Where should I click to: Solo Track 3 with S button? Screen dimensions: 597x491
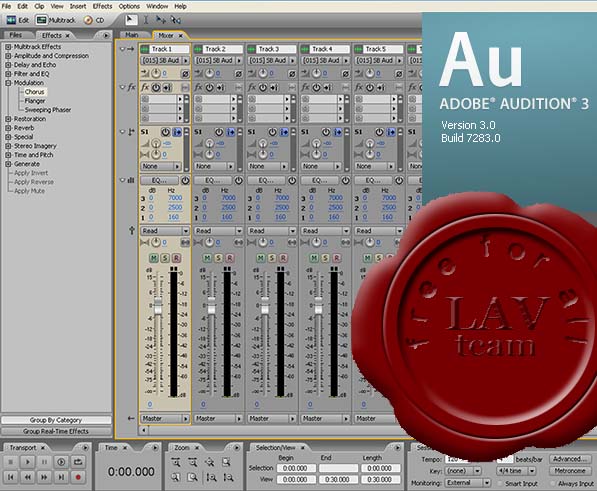[x=272, y=258]
